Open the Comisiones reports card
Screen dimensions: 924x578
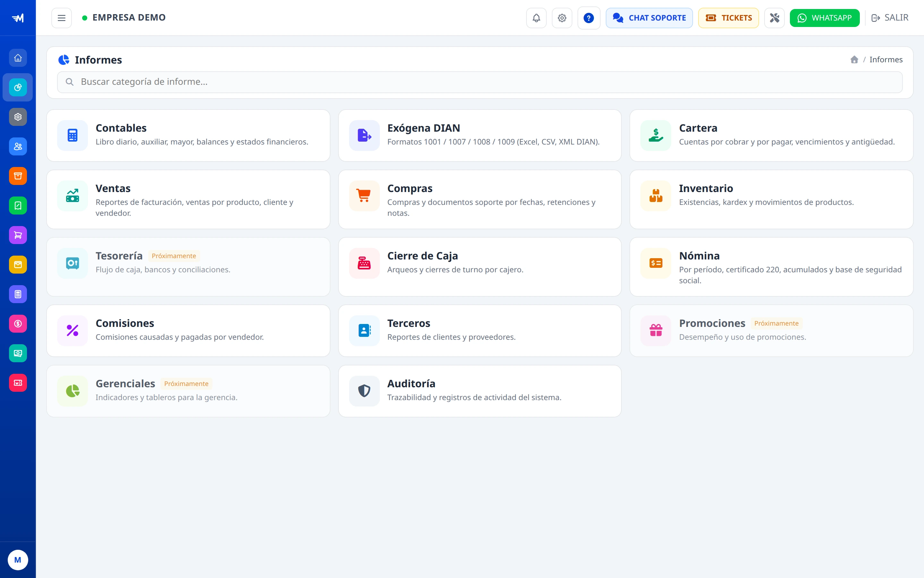tap(188, 331)
